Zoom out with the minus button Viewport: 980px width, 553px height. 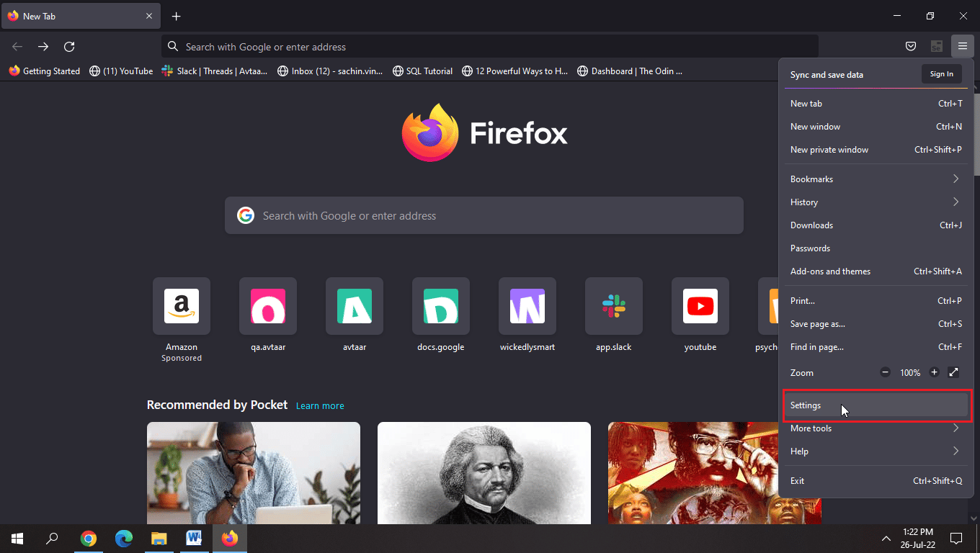pos(886,372)
